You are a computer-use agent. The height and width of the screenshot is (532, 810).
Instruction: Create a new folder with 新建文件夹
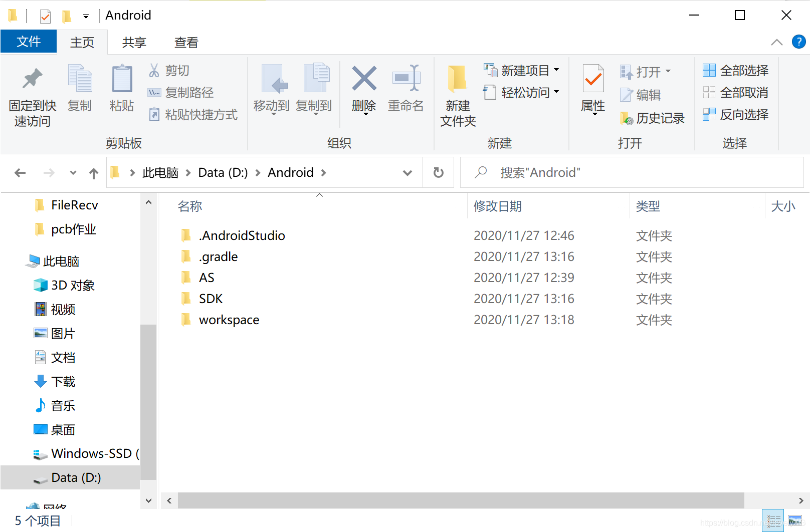click(x=458, y=95)
